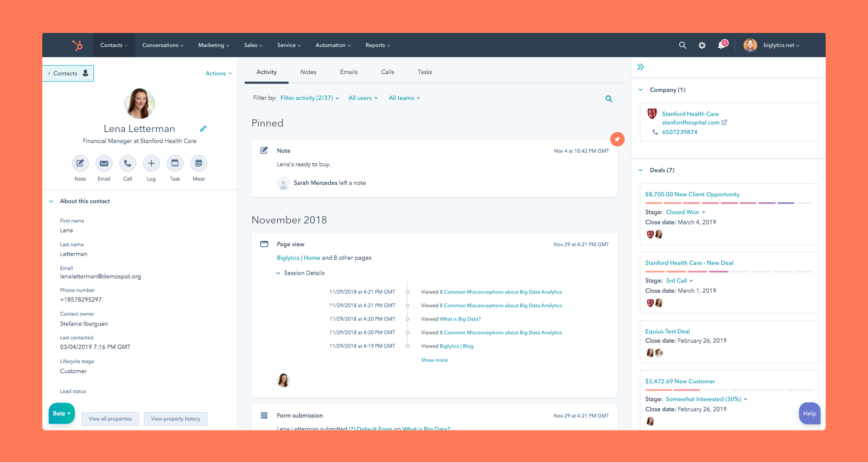This screenshot has width=868, height=462.
Task: Click the Email action icon under contact
Action: [x=104, y=163]
